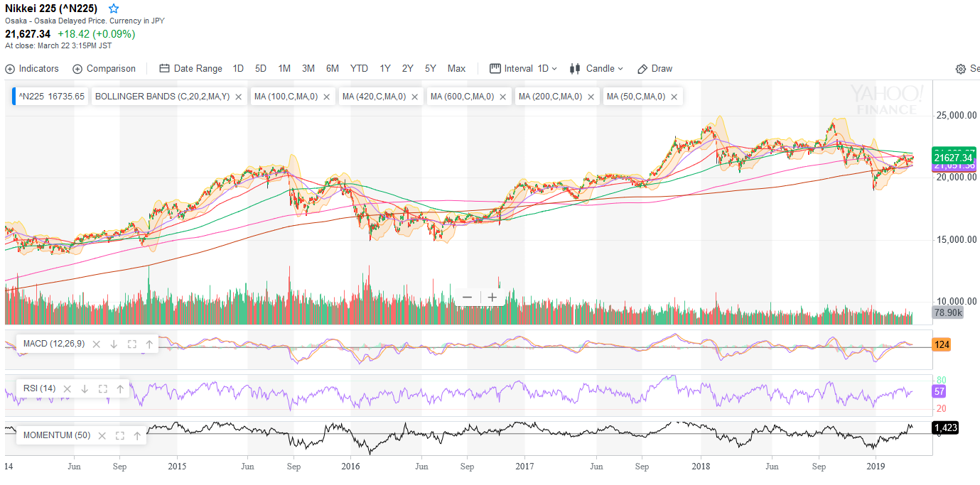The image size is (980, 485).
Task: Close the RSI (14) panel
Action: (x=68, y=389)
